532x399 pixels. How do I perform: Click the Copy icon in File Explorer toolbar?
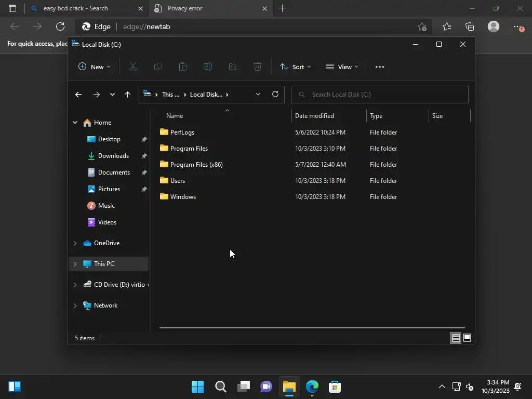coord(158,67)
